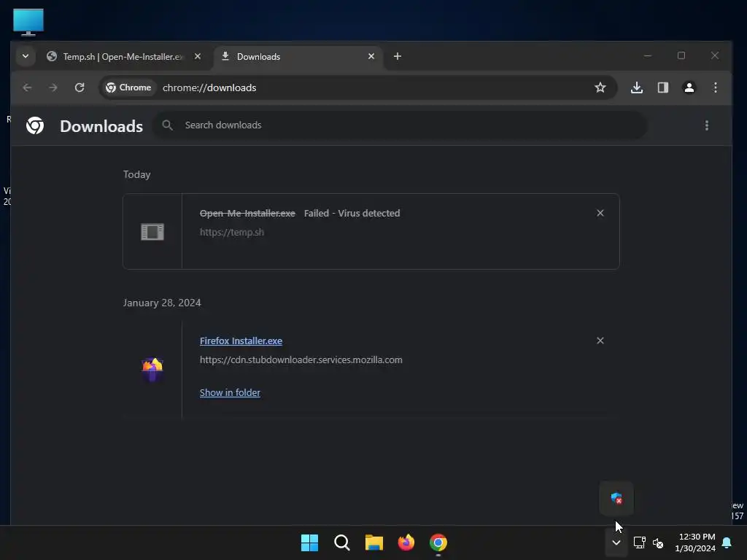Open Chrome's three-dot main menu
This screenshot has height=560, width=747.
pos(715,87)
